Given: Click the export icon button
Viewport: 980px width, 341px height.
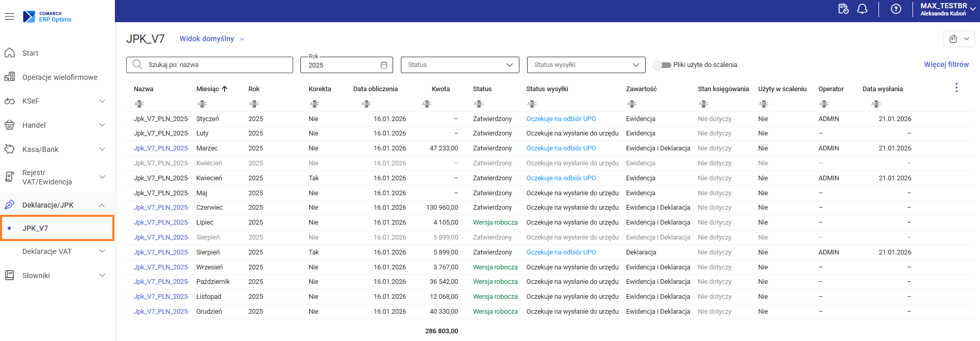Looking at the screenshot, I should (x=953, y=39).
